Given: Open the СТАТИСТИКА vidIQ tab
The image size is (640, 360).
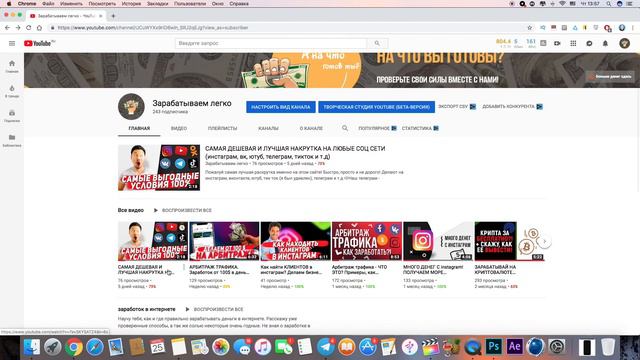Looking at the screenshot, I should click(420, 128).
